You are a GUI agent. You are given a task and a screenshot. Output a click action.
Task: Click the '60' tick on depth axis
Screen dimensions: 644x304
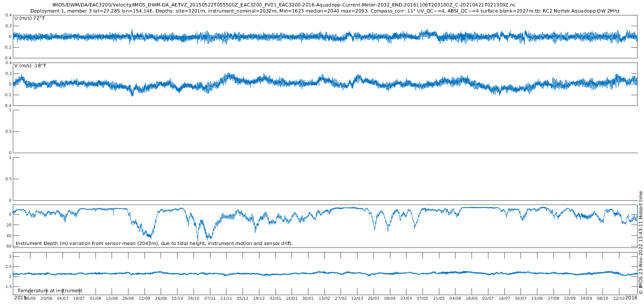tap(9, 246)
